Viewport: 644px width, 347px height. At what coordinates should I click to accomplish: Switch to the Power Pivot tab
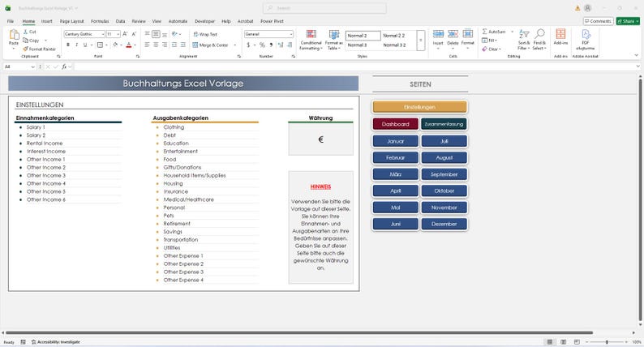point(272,21)
